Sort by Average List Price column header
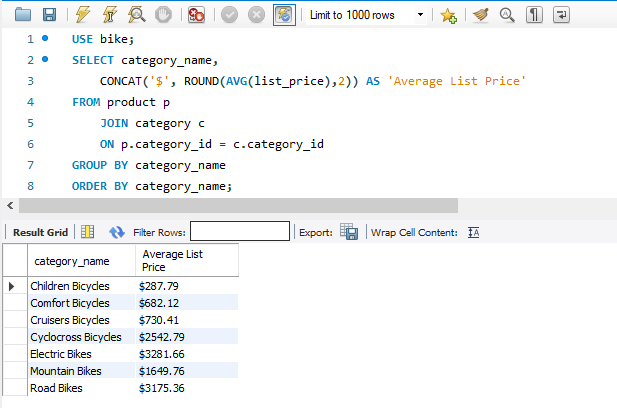The width and height of the screenshot is (617, 408). pyautogui.click(x=187, y=260)
